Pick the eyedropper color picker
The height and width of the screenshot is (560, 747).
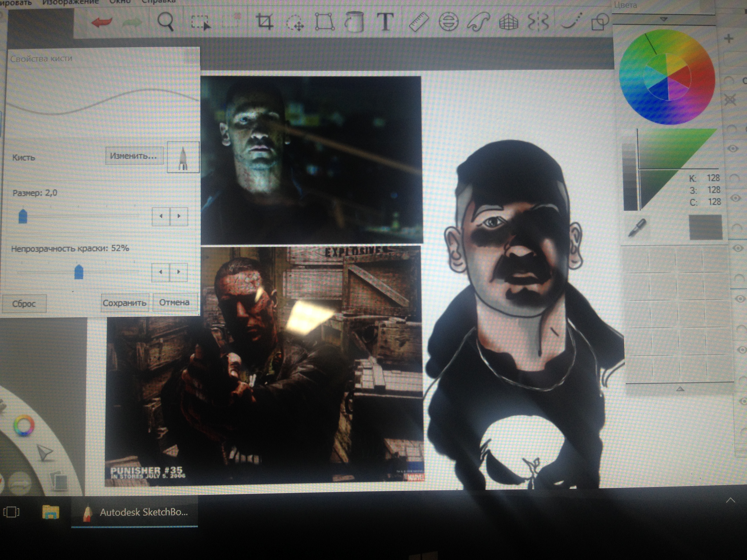click(637, 228)
